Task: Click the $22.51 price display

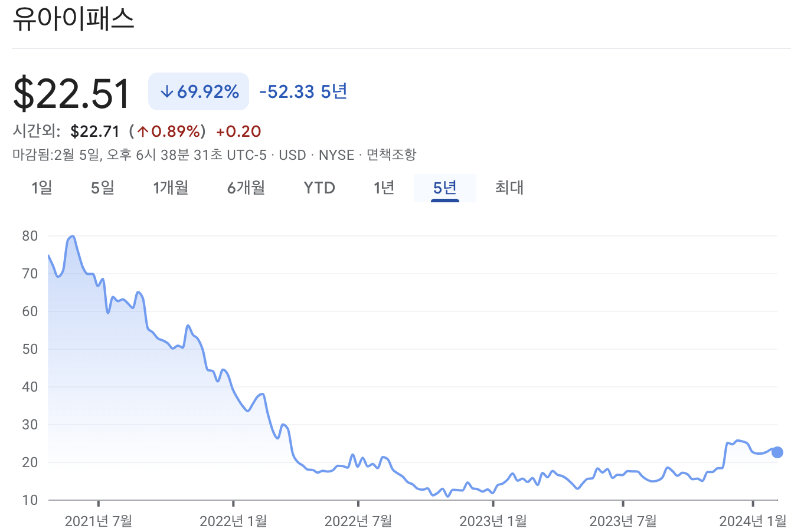Action: tap(70, 93)
